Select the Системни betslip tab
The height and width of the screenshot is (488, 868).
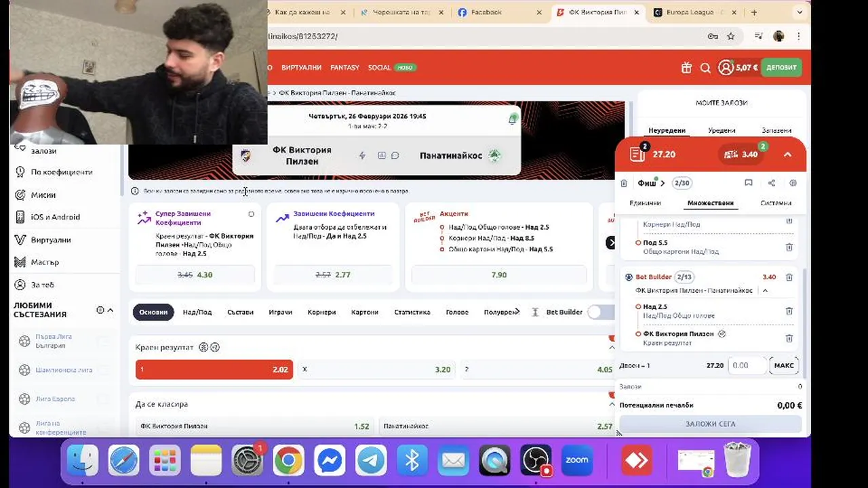pos(776,203)
